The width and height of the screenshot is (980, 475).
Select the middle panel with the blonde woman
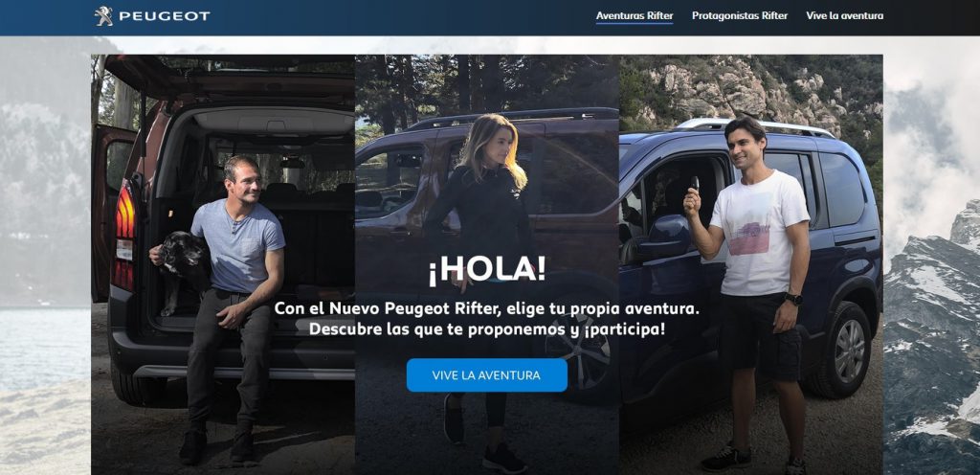(x=487, y=264)
